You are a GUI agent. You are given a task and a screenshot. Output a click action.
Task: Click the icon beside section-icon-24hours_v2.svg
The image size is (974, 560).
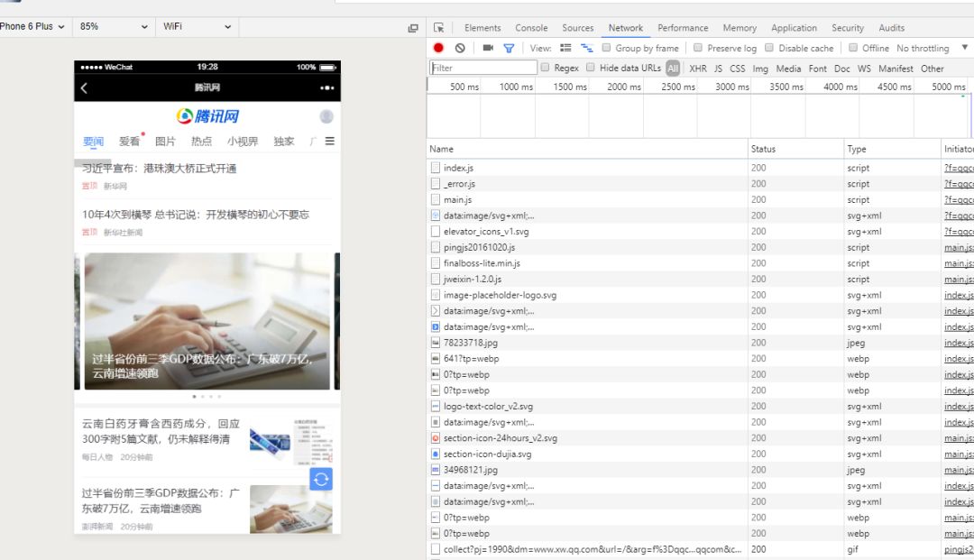pyautogui.click(x=436, y=437)
